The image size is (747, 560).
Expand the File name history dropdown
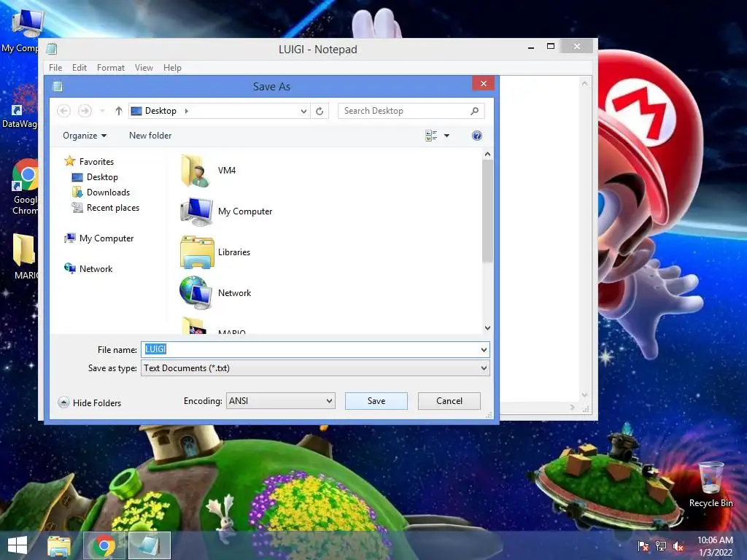pos(484,349)
